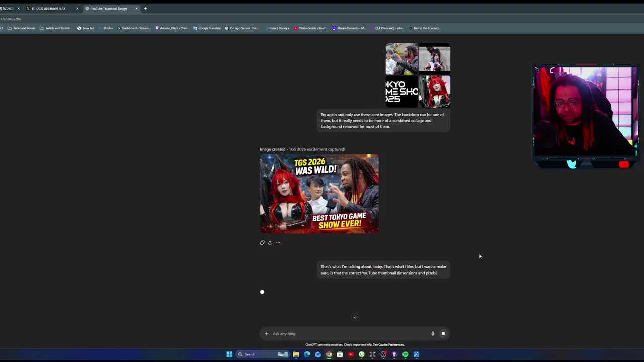Open a new browser tab

(x=145, y=8)
